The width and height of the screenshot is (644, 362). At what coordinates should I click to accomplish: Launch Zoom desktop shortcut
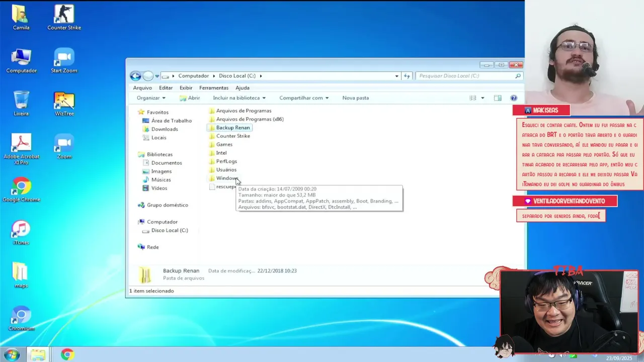[64, 147]
